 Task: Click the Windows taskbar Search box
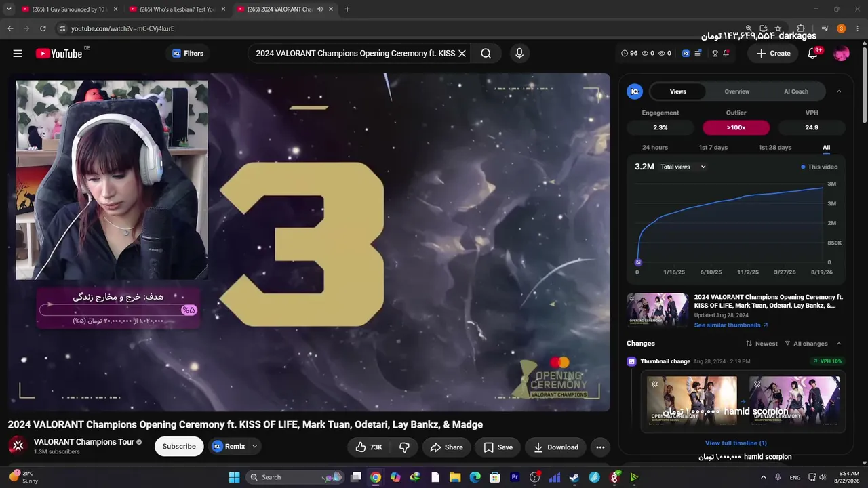295,477
